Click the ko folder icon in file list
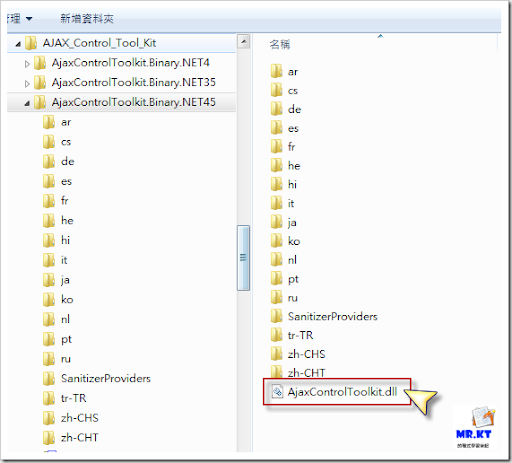 click(277, 241)
